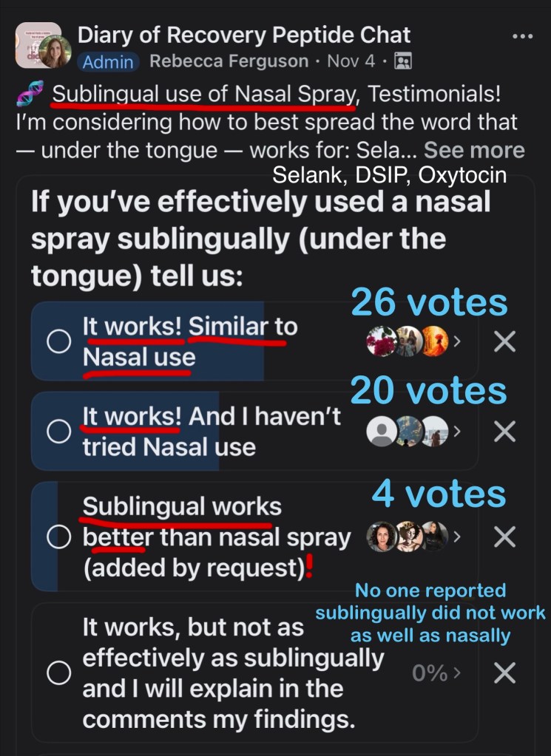Click the group audience icon beside Nov 4

point(403,61)
